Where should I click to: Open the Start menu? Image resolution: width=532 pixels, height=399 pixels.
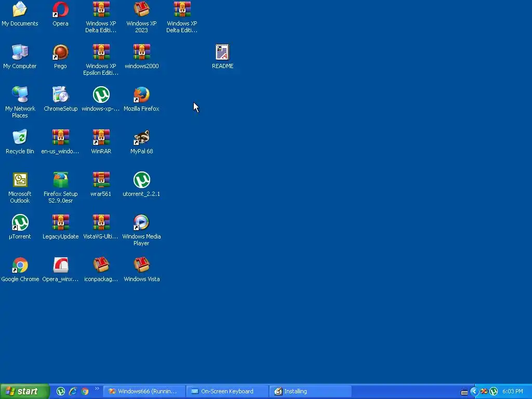point(24,391)
